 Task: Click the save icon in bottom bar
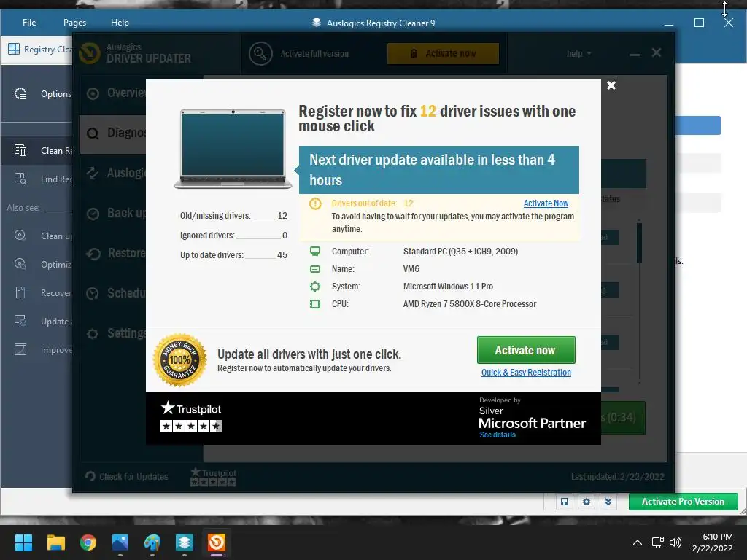point(565,502)
